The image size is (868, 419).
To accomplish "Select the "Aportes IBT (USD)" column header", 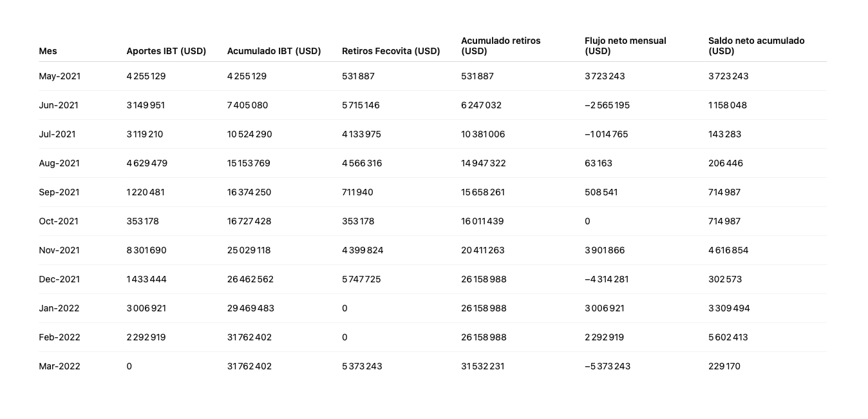I will click(166, 51).
